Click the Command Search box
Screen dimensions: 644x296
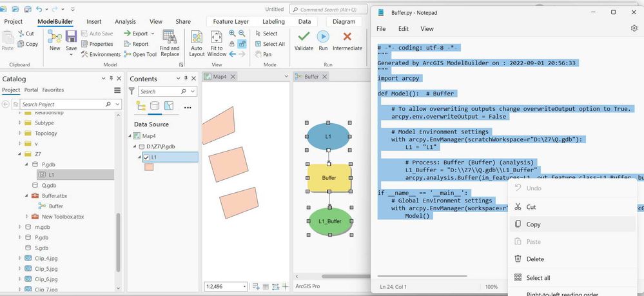327,9
